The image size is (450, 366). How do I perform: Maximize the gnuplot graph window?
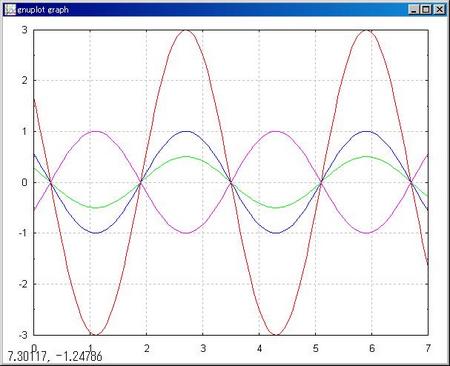tap(426, 10)
